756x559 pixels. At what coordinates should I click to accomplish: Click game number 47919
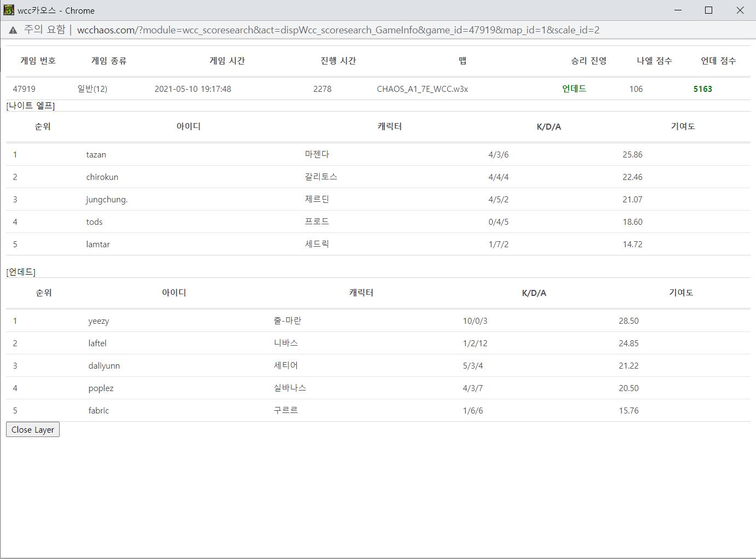24,89
